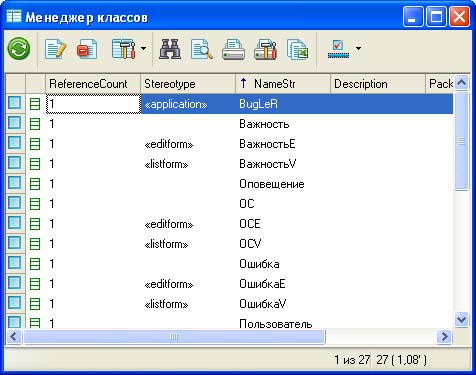The height and width of the screenshot is (375, 476).
Task: Tick the checkbox for ВажностьV row
Action: click(x=15, y=163)
